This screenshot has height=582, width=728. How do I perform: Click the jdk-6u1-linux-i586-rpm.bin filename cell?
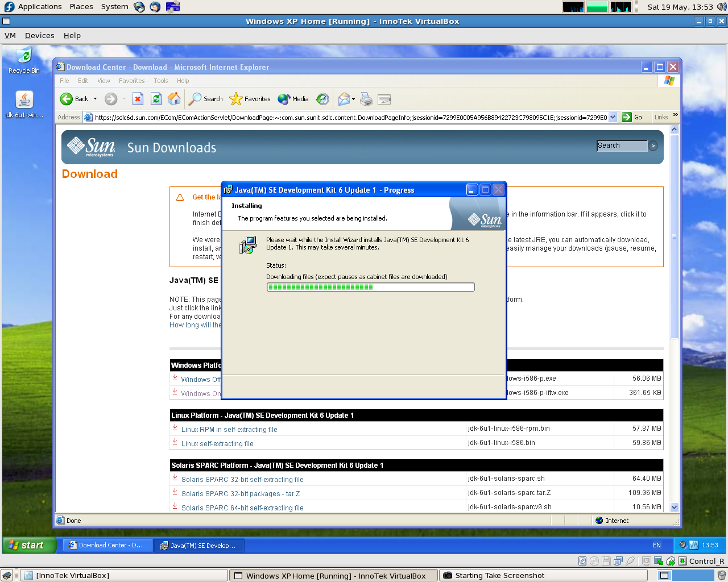click(x=540, y=429)
